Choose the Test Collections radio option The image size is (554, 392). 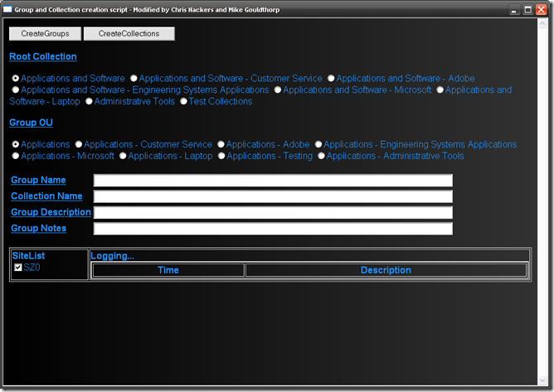pyautogui.click(x=183, y=101)
